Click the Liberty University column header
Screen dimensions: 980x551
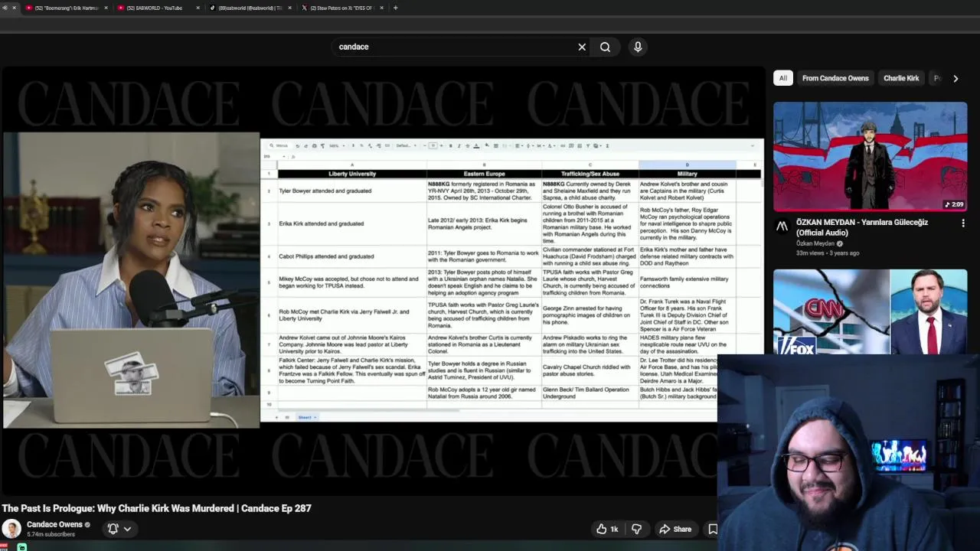[x=352, y=174]
